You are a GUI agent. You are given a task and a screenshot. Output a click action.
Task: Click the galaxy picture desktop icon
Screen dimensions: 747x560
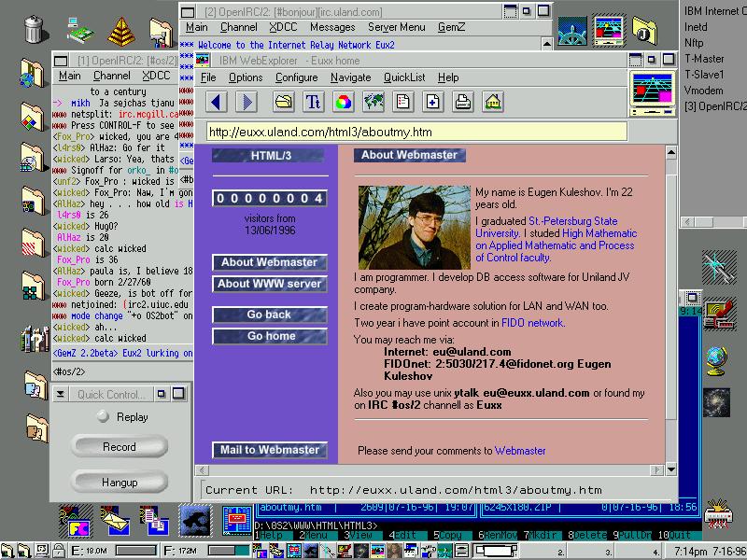[716, 403]
